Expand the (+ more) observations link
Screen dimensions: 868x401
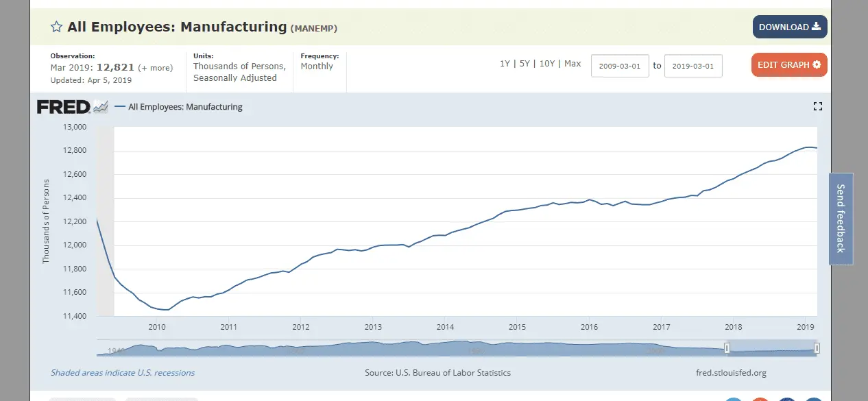[x=156, y=68]
